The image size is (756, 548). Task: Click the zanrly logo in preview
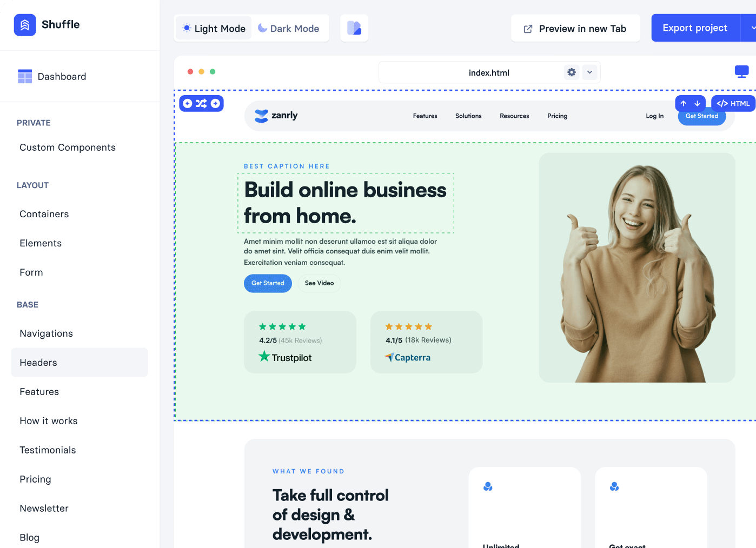click(276, 116)
